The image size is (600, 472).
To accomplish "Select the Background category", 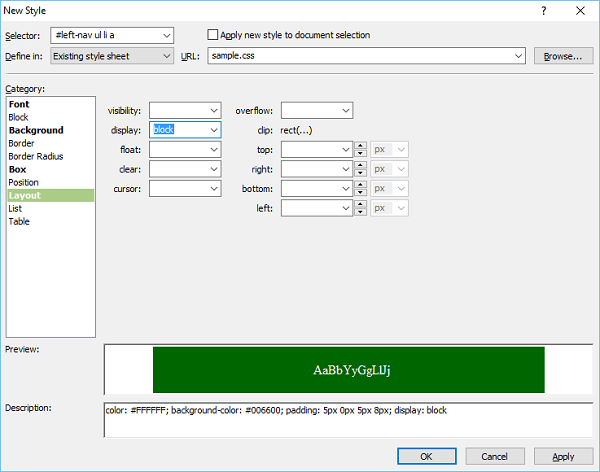I will click(x=35, y=130).
